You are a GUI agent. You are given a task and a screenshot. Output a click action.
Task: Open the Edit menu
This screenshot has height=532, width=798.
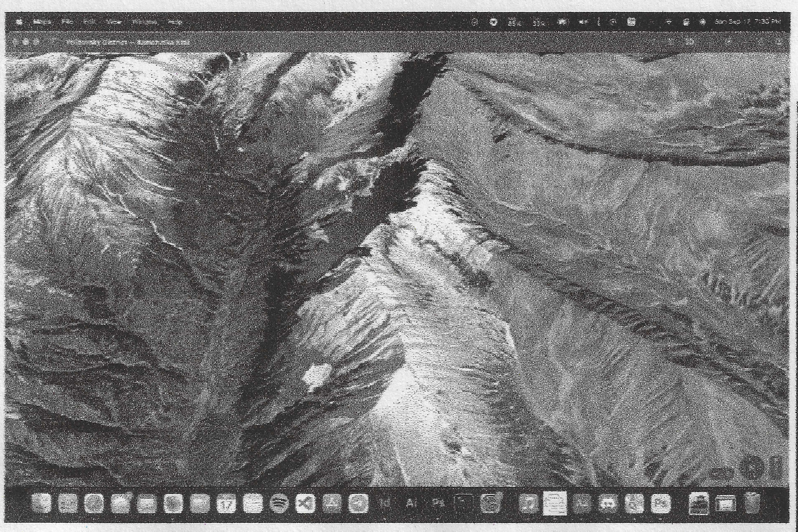click(89, 22)
